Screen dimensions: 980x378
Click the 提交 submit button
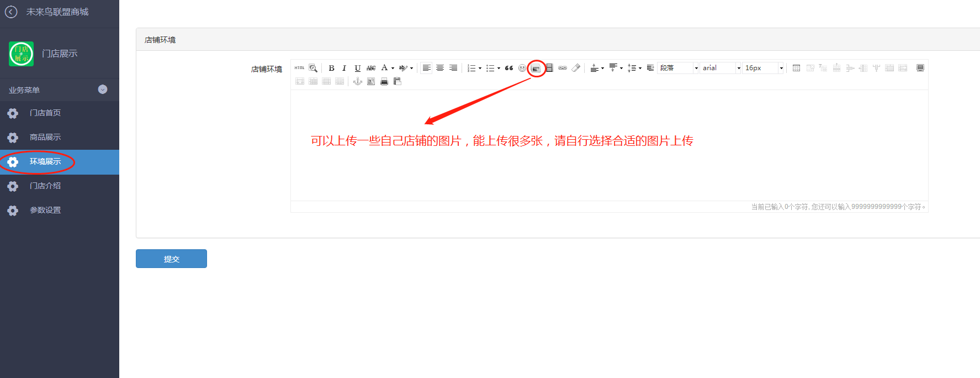click(x=171, y=259)
